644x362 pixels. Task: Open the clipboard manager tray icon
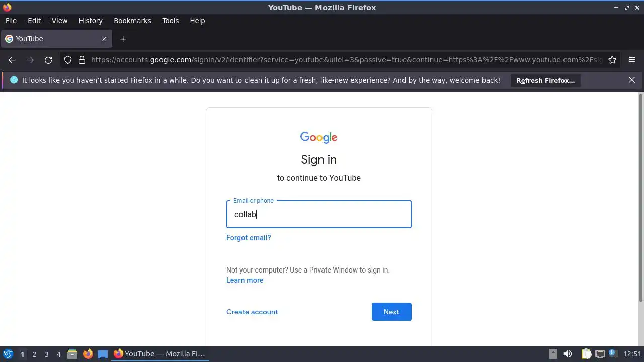(586, 354)
